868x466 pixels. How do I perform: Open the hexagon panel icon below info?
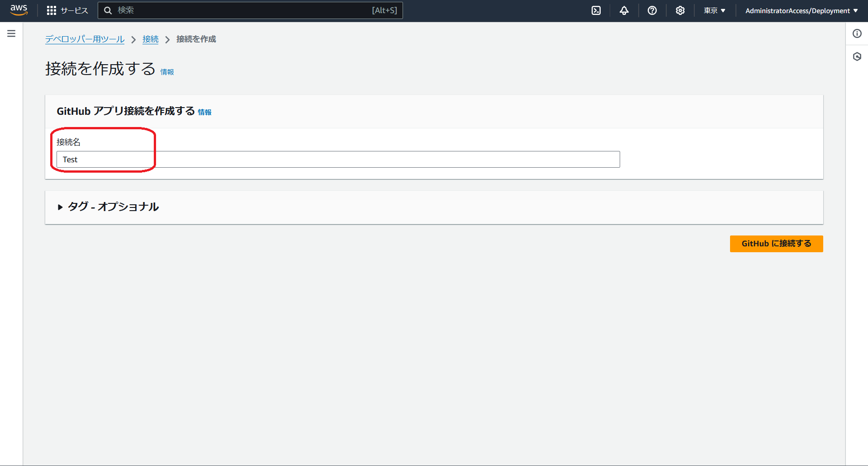[x=857, y=56]
